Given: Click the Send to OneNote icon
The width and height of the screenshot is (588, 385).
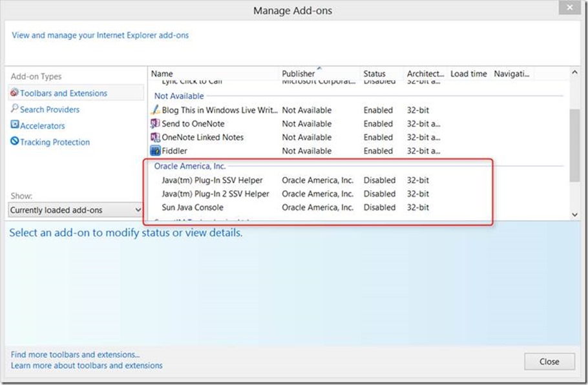Looking at the screenshot, I should pyautogui.click(x=155, y=123).
